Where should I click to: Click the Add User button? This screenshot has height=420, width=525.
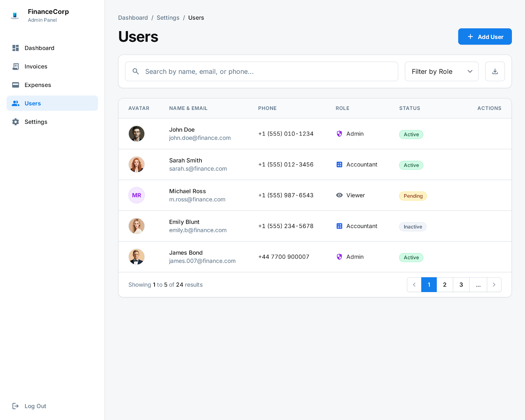click(485, 37)
